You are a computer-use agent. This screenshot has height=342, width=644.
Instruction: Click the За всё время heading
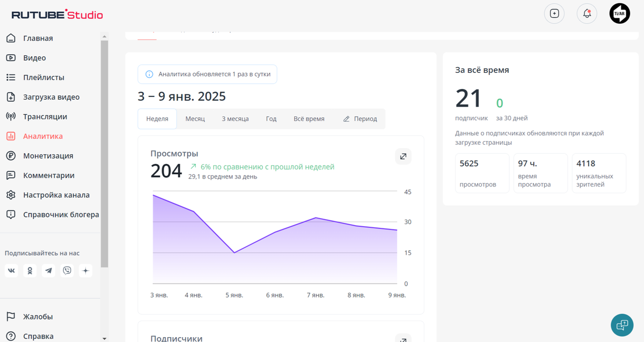coord(482,70)
